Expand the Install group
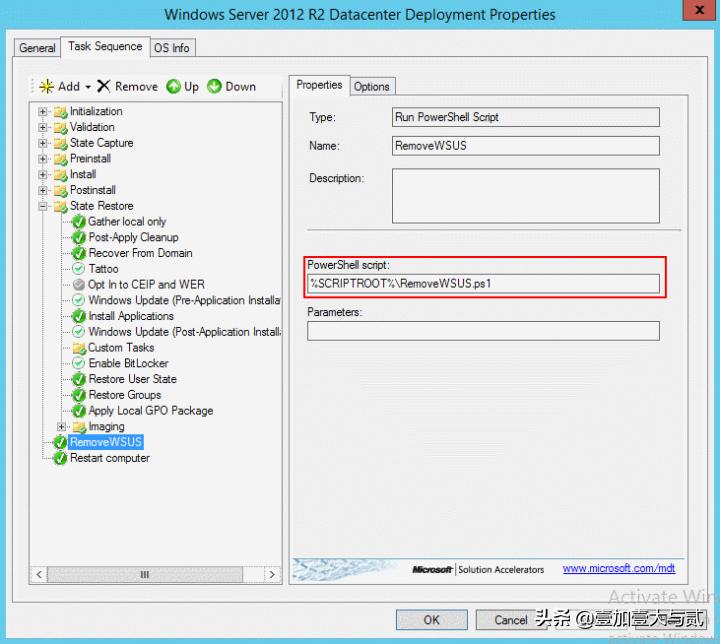Screen dimensions: 720x644 tap(43, 175)
